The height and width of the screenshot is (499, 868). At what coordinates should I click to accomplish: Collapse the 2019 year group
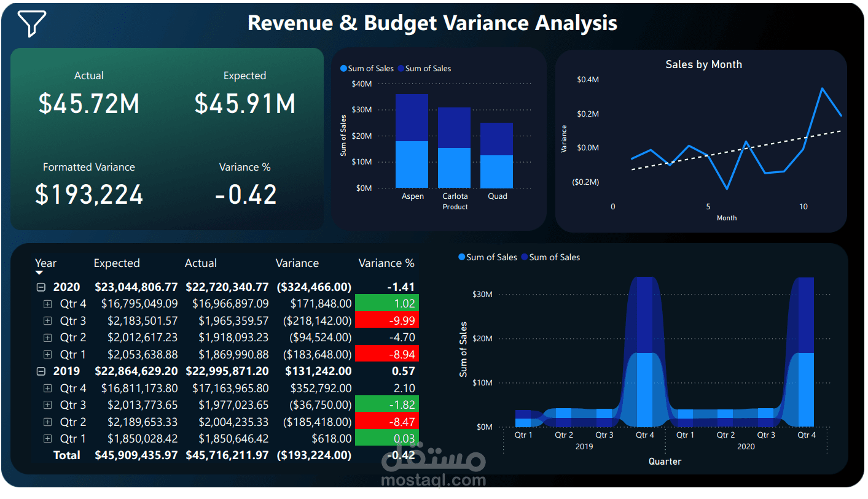(x=41, y=371)
